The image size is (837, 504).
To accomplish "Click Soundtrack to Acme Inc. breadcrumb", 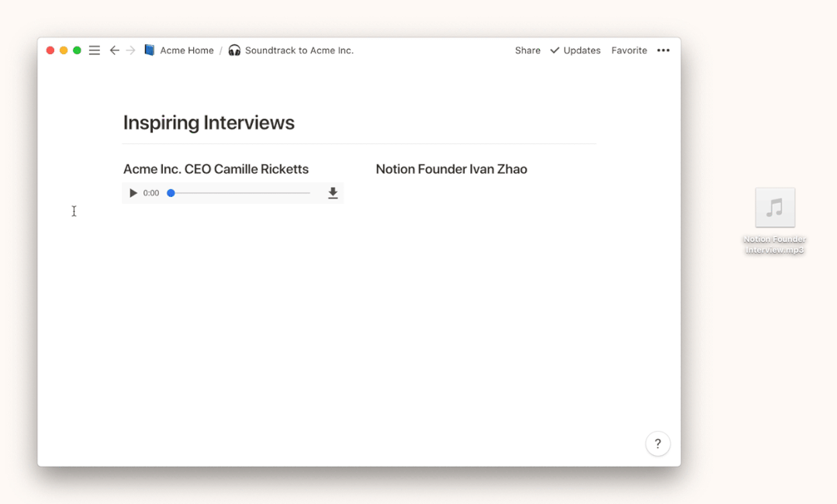I will click(x=299, y=50).
